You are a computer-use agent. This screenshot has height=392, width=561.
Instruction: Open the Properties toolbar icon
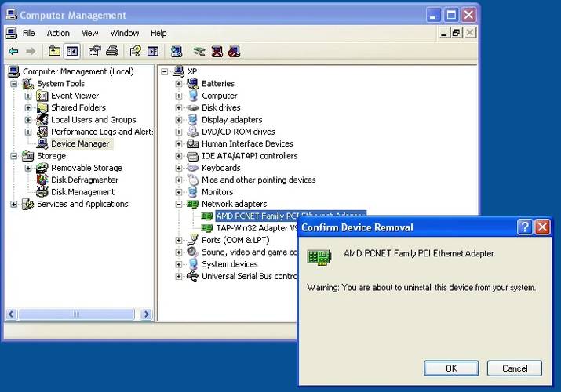coord(94,52)
